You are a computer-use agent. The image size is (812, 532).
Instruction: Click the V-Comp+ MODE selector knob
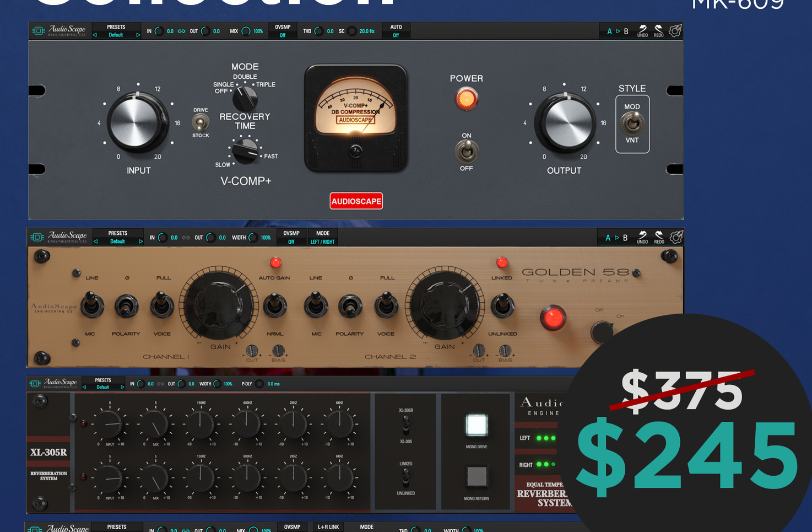(x=245, y=99)
